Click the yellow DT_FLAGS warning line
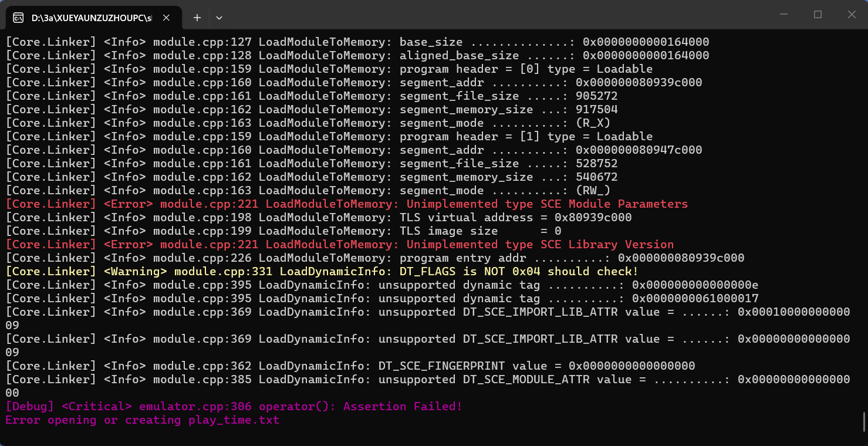The image size is (868, 446). (322, 271)
